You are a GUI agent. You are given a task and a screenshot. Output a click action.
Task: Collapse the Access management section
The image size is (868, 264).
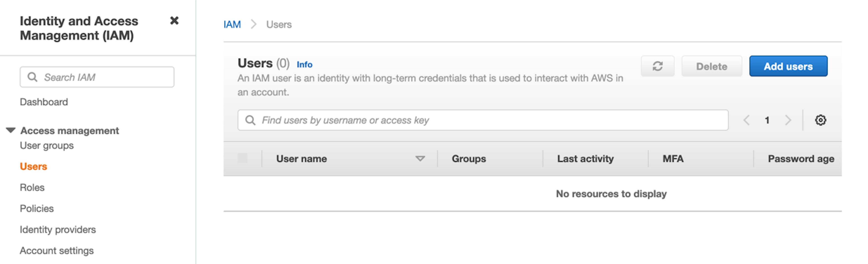tap(10, 130)
